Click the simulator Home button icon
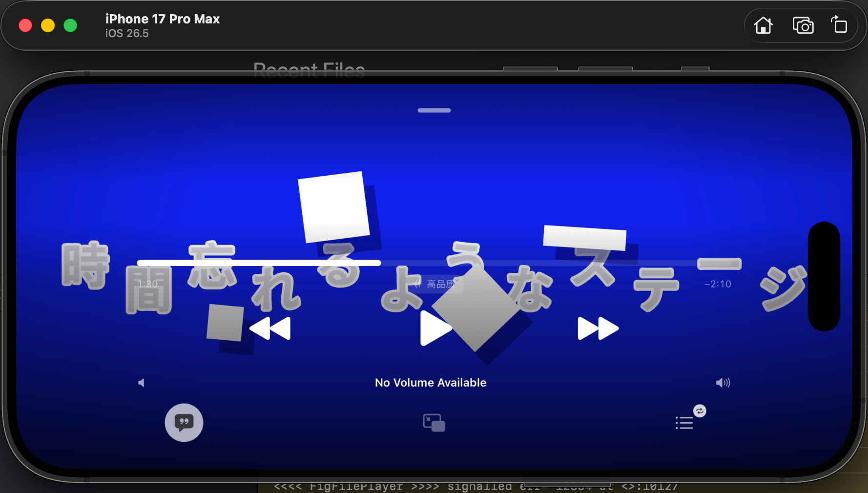This screenshot has width=868, height=493. tap(763, 25)
